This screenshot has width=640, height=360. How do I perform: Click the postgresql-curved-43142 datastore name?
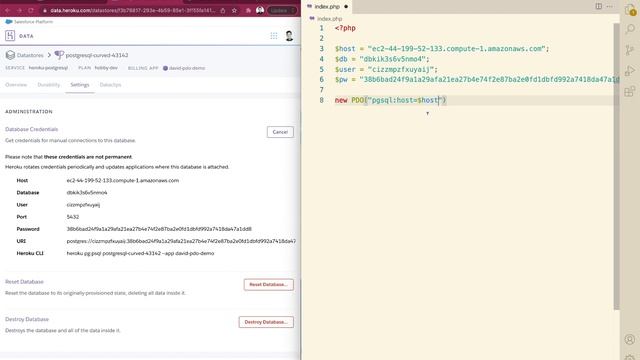tap(97, 55)
